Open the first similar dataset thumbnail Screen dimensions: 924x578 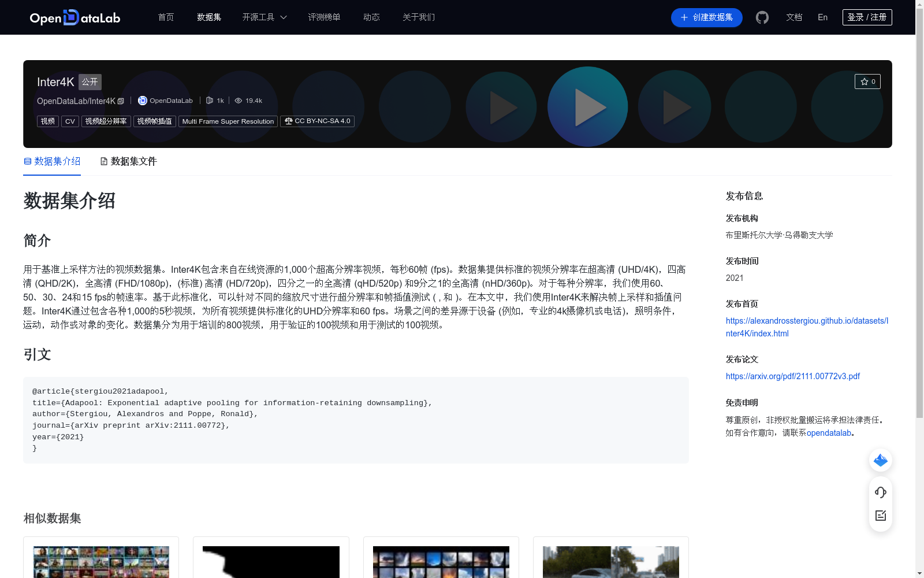coord(101,562)
